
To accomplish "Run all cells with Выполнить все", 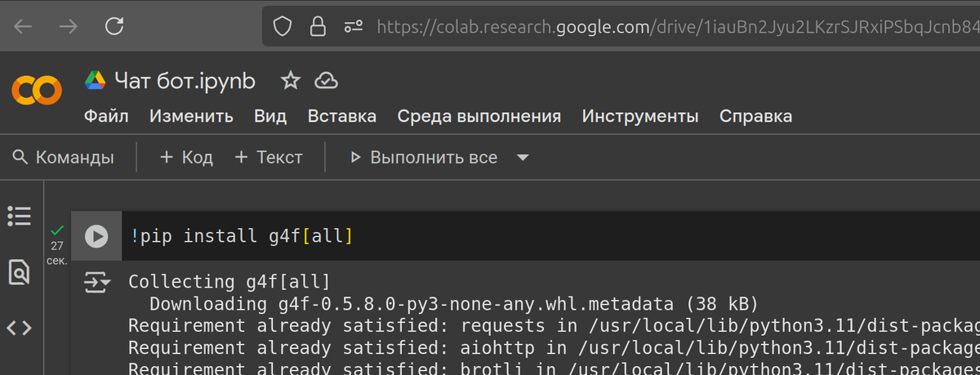I will 424,157.
